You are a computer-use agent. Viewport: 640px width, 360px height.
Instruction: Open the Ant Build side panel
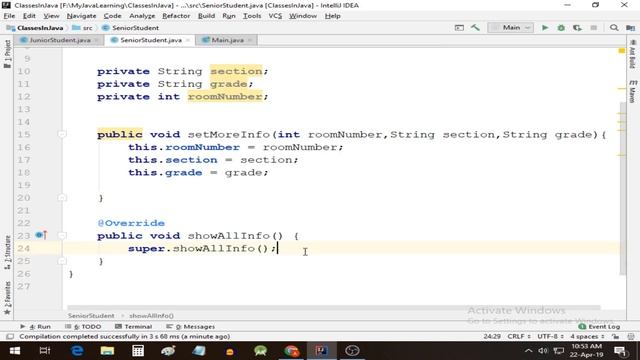pyautogui.click(x=632, y=54)
